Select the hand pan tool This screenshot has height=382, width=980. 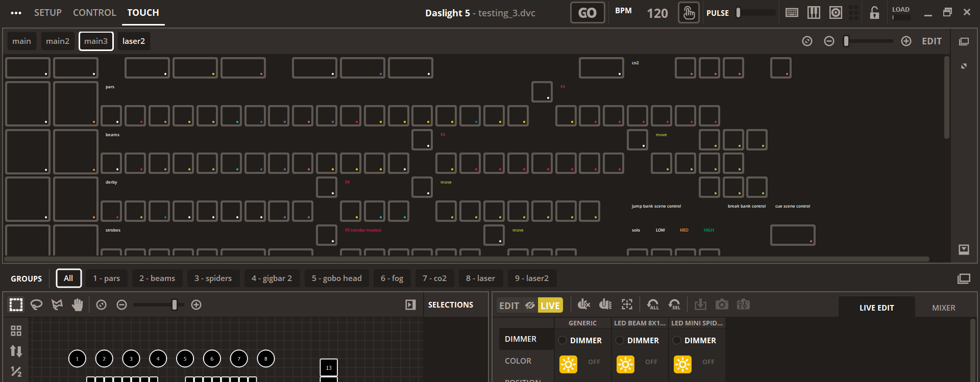click(77, 305)
